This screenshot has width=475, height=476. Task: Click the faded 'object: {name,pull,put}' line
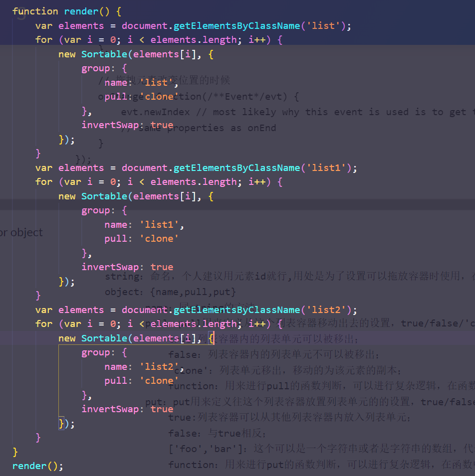tap(170, 292)
